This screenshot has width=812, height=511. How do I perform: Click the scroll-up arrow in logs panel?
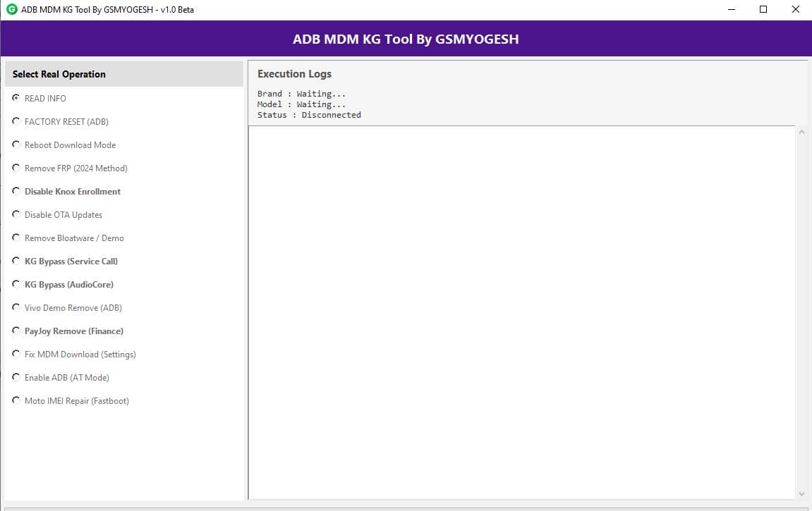[x=801, y=131]
